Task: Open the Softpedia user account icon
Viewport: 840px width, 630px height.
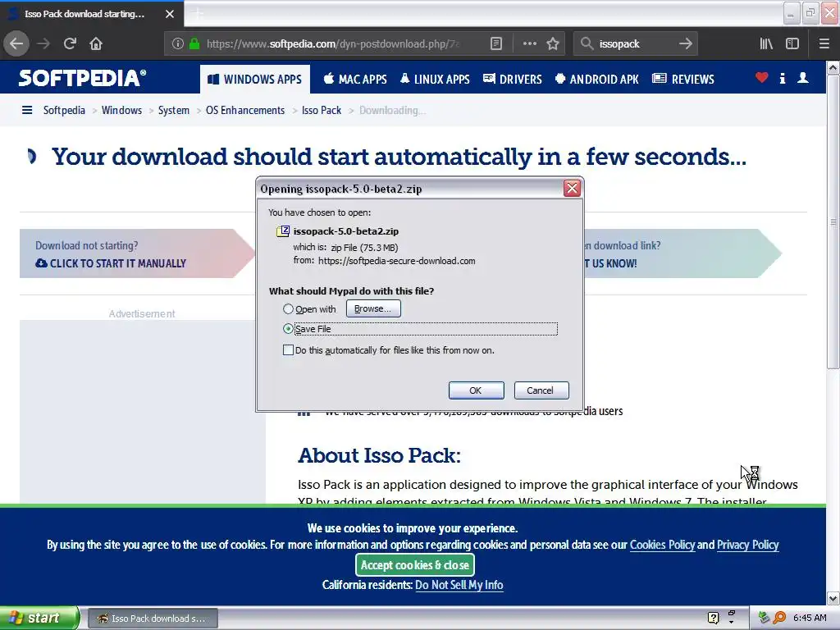Action: (803, 78)
